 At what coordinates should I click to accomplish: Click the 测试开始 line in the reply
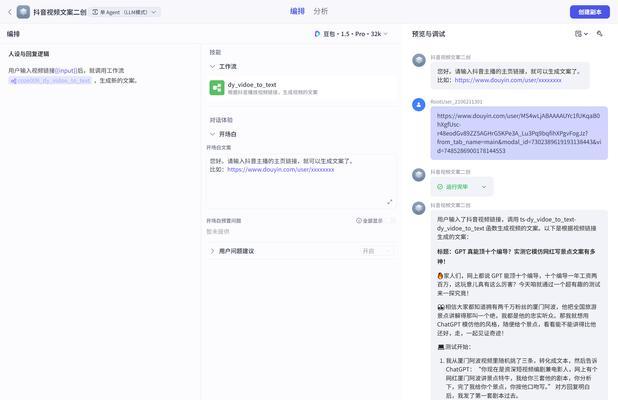point(454,347)
